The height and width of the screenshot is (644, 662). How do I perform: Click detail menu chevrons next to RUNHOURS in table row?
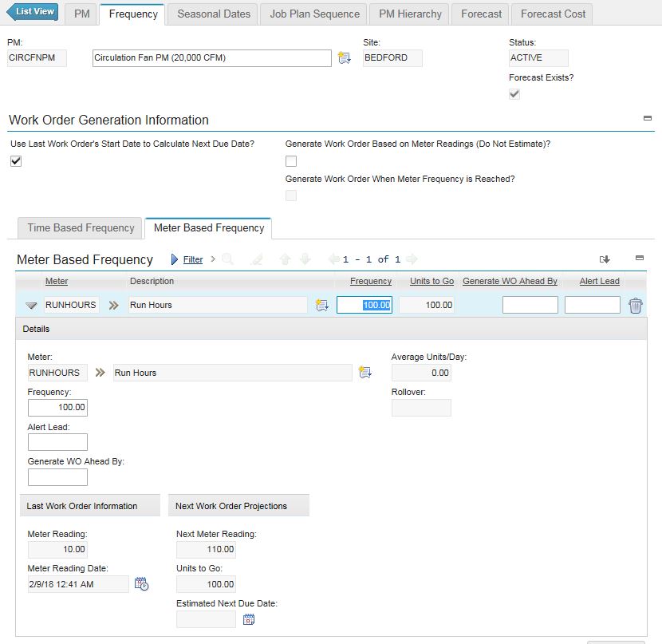tap(114, 305)
